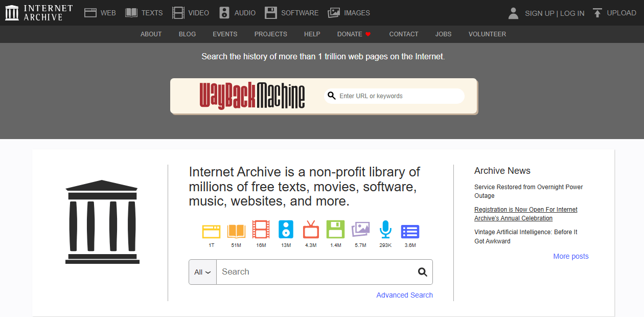The image size is (644, 317).
Task: Open Registration Now Open Annual Celebration post
Action: tap(526, 214)
